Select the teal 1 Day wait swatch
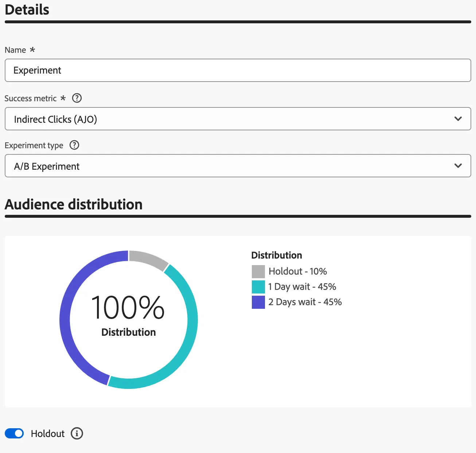 point(258,287)
